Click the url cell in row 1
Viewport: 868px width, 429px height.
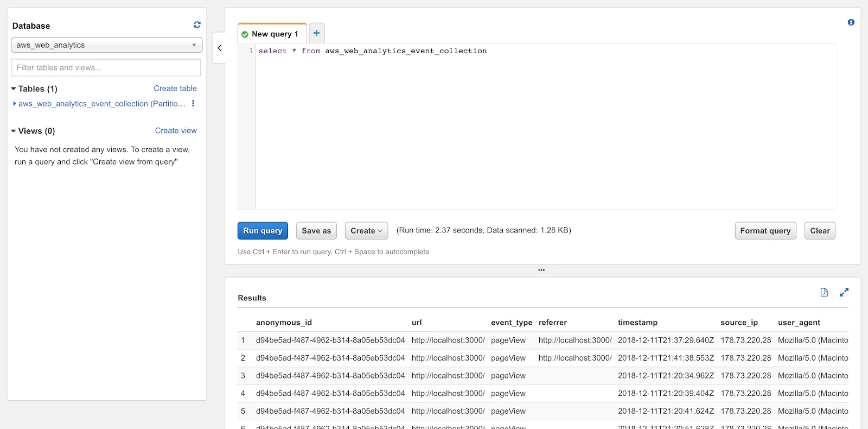[x=448, y=340]
